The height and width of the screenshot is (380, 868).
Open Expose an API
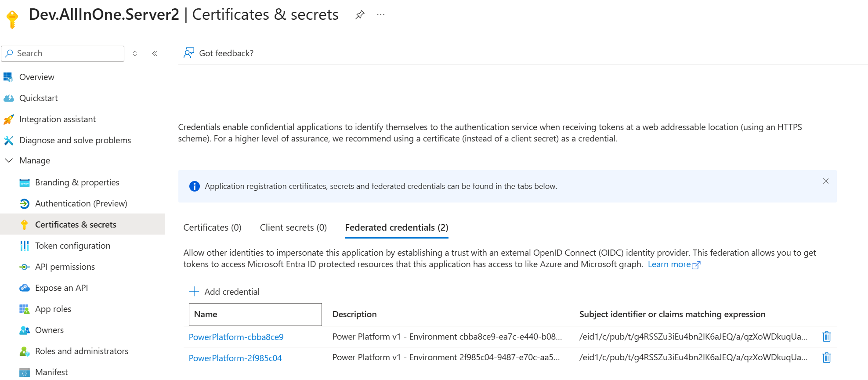point(61,288)
